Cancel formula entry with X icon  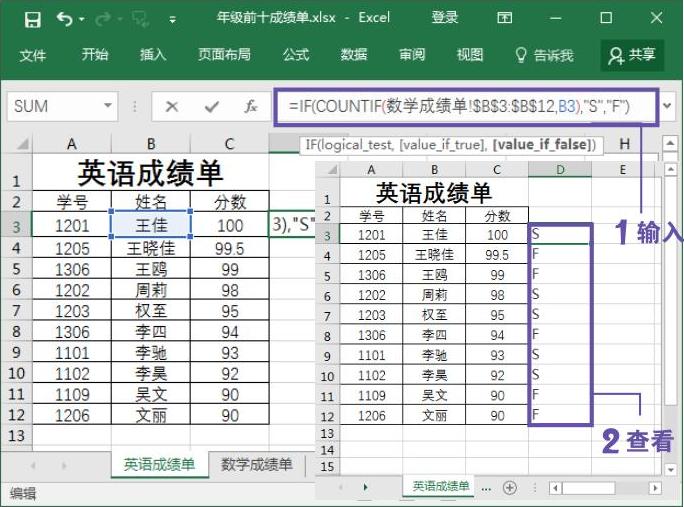(x=172, y=106)
